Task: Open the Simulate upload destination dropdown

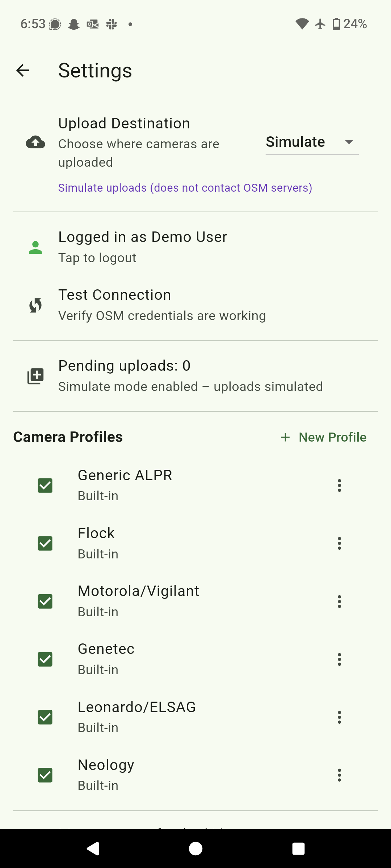Action: [x=312, y=142]
